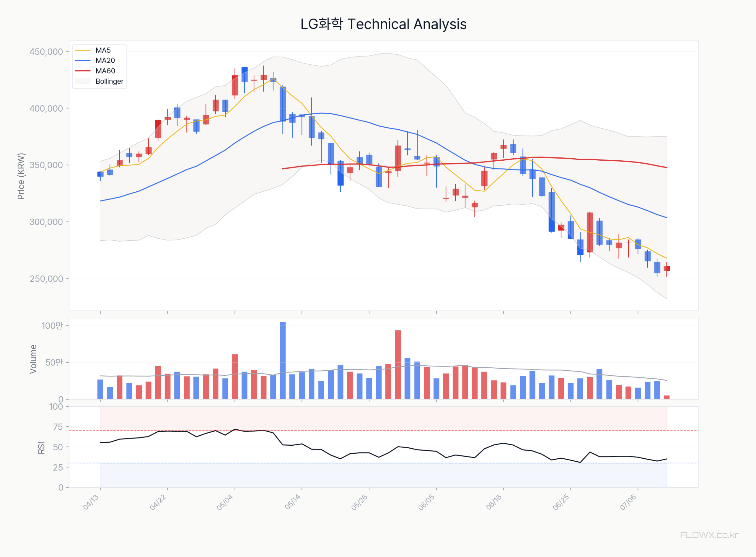Click the red MA60 line sample in legend
756x557 pixels.
pyautogui.click(x=83, y=71)
